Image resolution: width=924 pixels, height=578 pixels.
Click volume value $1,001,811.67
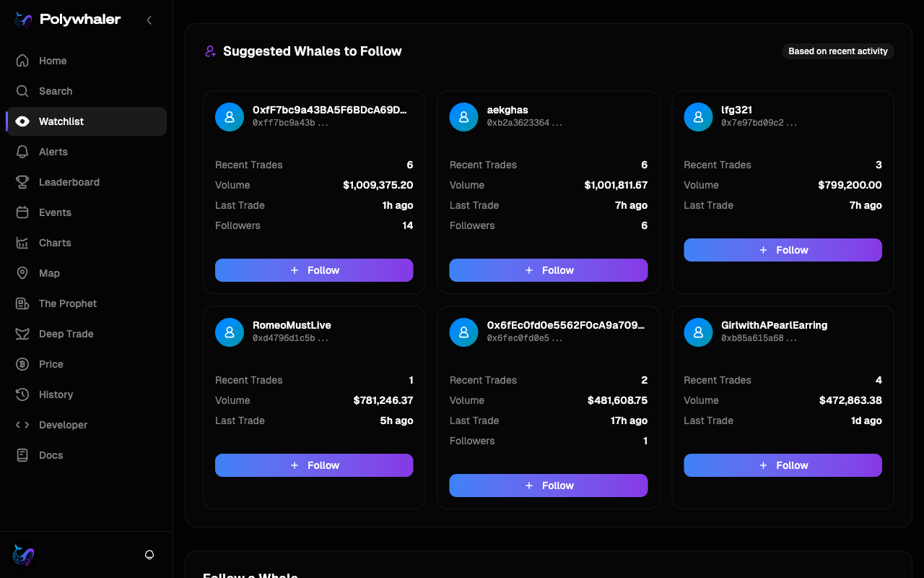(616, 185)
